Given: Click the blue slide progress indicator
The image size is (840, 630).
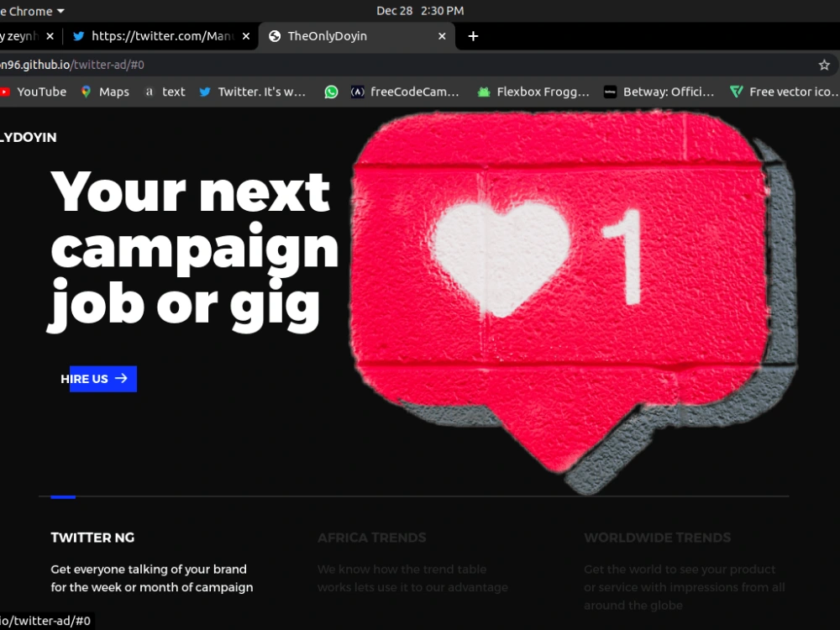Looking at the screenshot, I should click(x=63, y=497).
